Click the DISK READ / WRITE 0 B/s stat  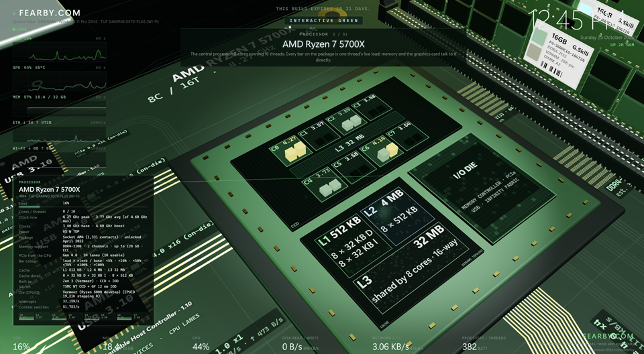point(300,344)
